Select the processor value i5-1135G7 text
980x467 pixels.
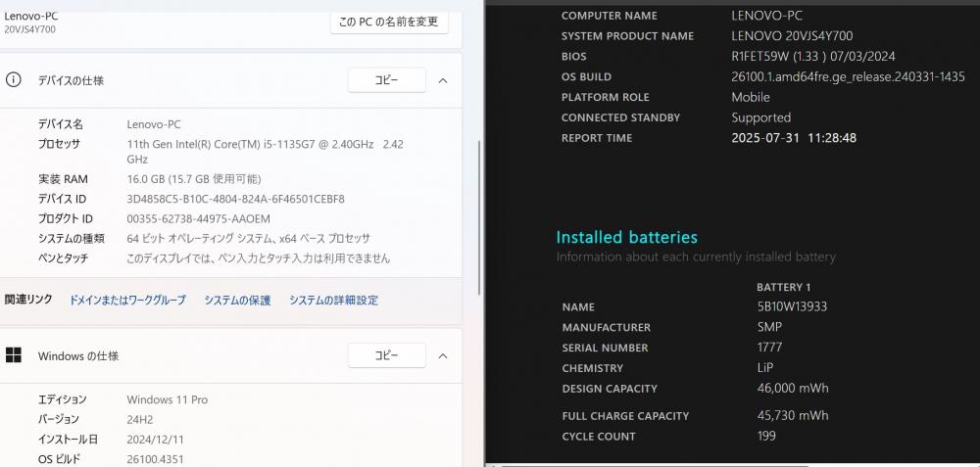(265, 152)
